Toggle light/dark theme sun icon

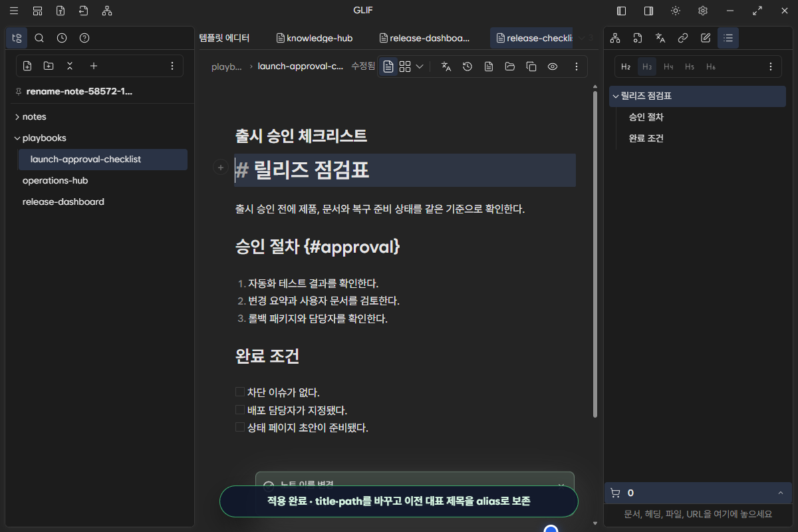click(676, 11)
